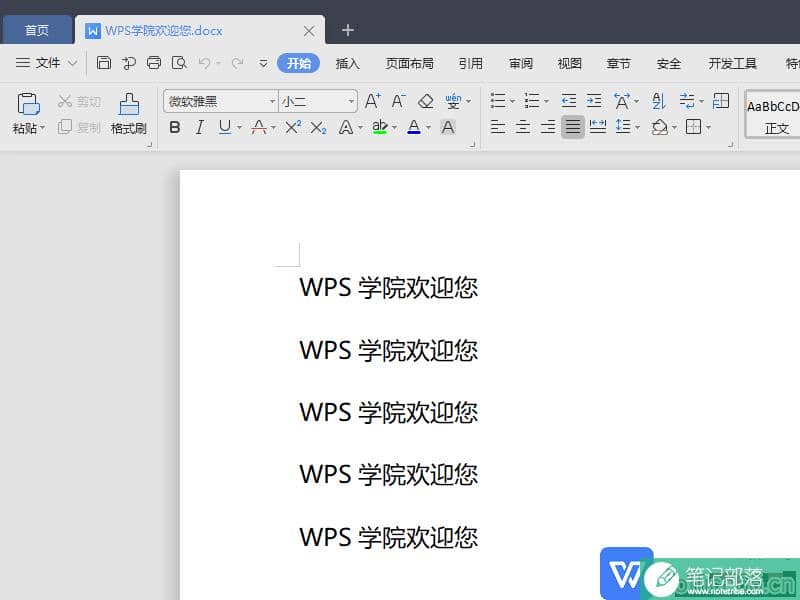This screenshot has width=800, height=600.
Task: Toggle Underline formatting
Action: (224, 127)
